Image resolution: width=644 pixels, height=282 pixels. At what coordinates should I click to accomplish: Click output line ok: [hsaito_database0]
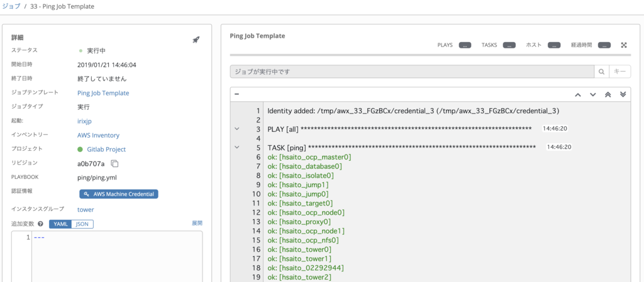point(305,166)
